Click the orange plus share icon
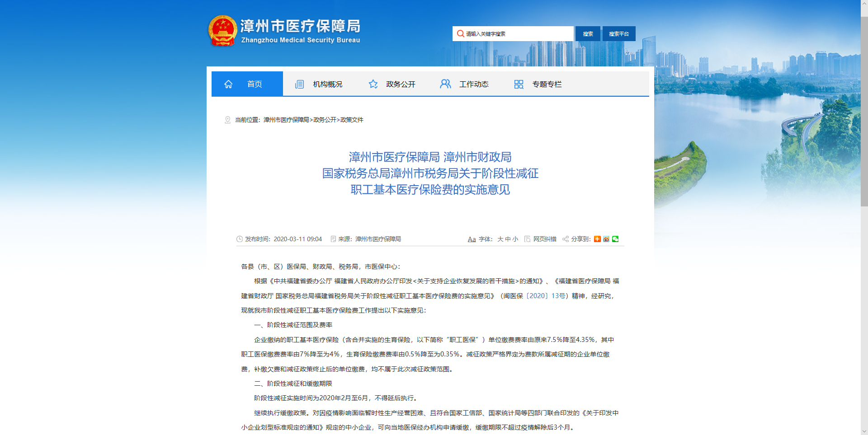This screenshot has height=435, width=868. coord(597,239)
